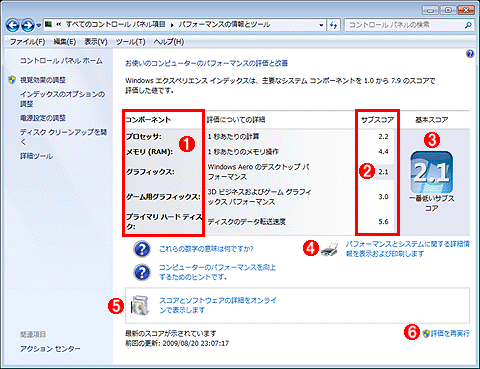Open the ツール(T) menu
This screenshot has width=480, height=369.
tap(130, 42)
